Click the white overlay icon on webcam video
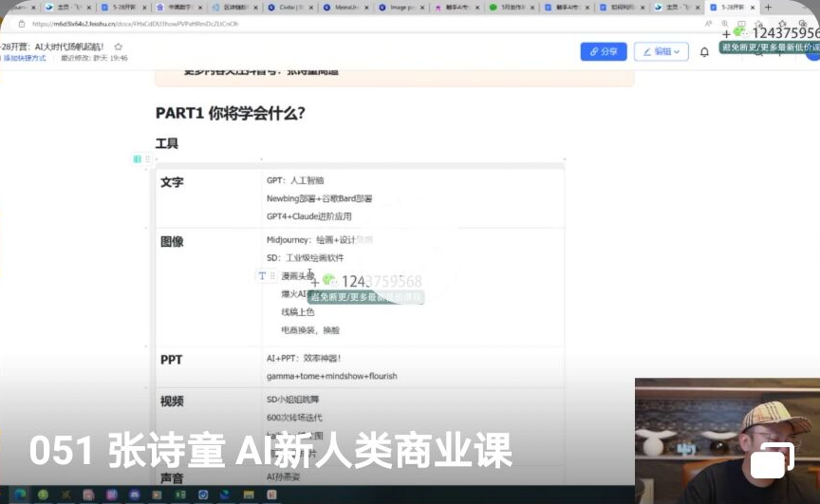Screen dimensions: 820x504 (x=768, y=460)
